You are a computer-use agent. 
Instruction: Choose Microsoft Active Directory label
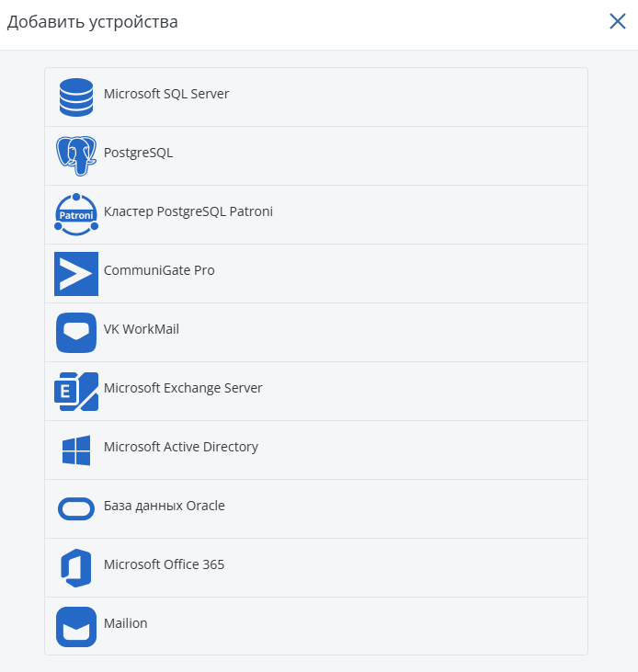tap(181, 447)
